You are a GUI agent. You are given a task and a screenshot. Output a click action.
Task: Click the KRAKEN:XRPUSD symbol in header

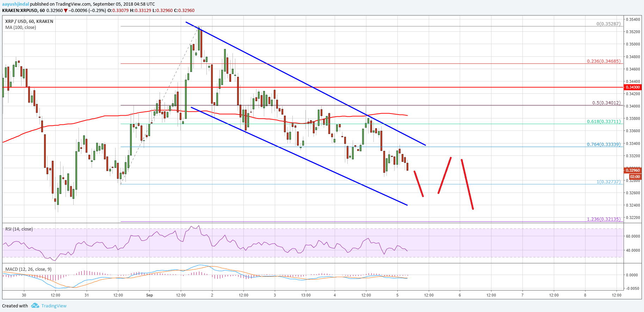[20, 11]
